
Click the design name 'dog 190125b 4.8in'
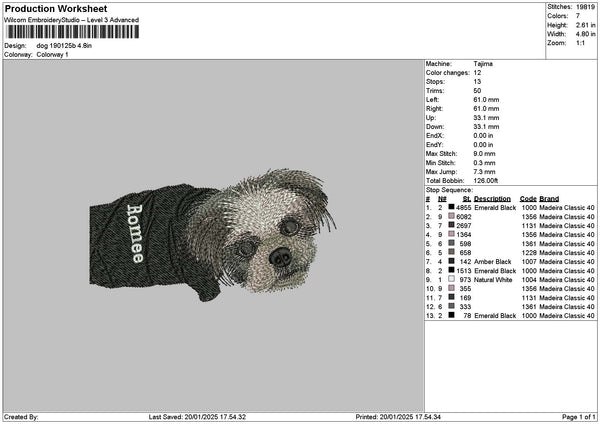(x=64, y=46)
